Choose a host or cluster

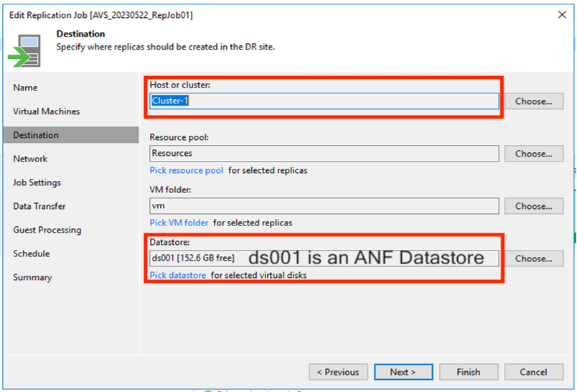click(x=533, y=101)
